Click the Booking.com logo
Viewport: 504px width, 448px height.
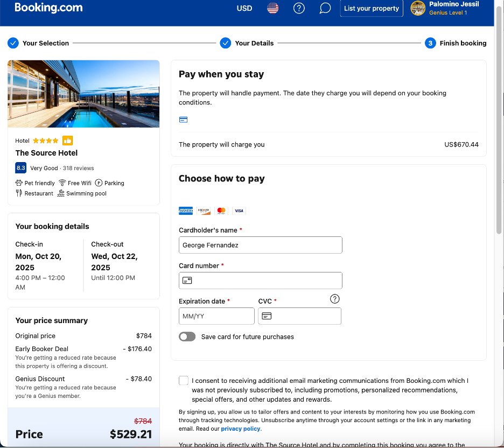click(x=48, y=8)
